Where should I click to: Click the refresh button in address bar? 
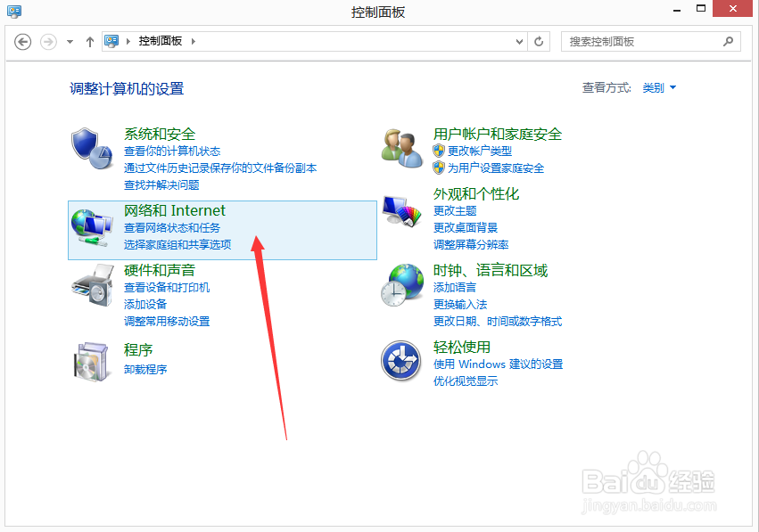click(539, 41)
